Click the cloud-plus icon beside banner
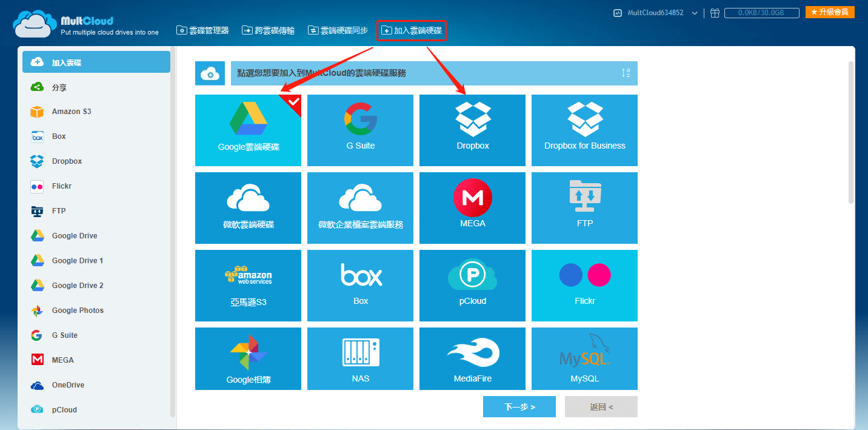This screenshot has height=430, width=868. coord(210,73)
